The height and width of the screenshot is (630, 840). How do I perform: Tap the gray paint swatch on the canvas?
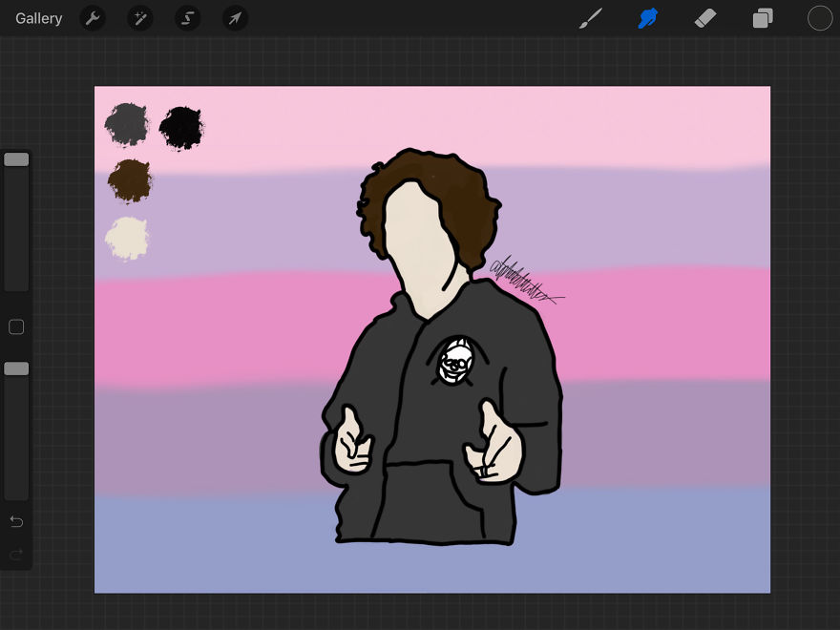coord(127,123)
